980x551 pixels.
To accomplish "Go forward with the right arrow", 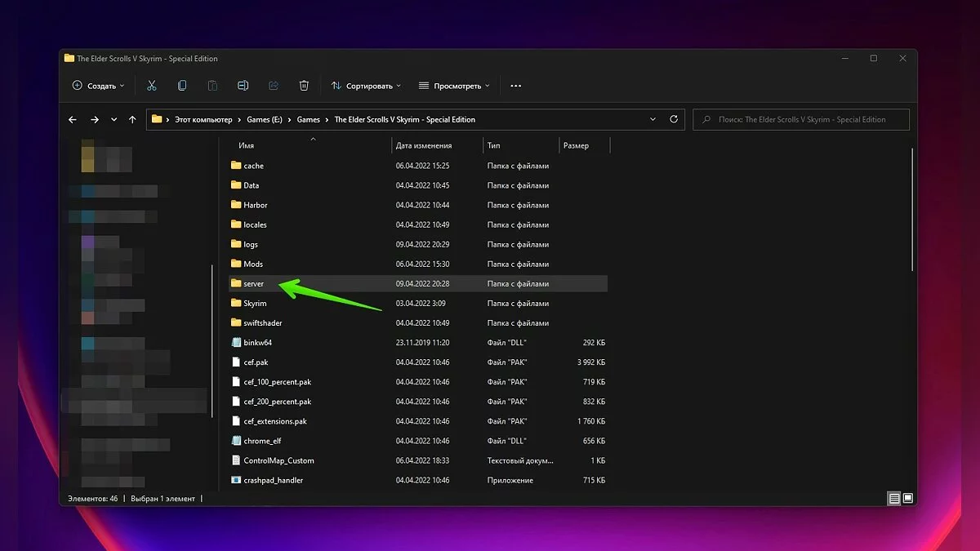I will [95, 119].
